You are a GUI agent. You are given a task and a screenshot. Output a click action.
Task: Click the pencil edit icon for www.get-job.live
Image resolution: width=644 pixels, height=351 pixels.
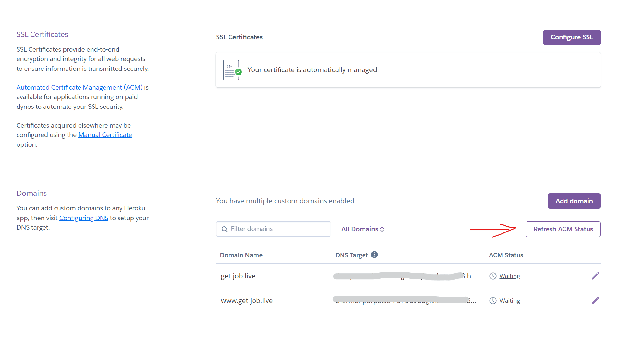595,301
